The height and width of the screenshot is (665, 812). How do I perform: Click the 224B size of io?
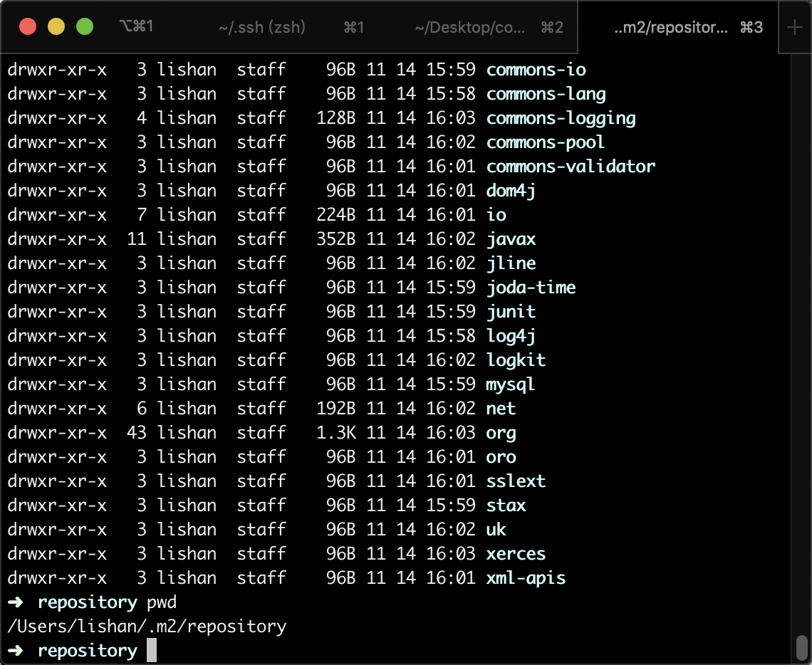pyautogui.click(x=336, y=215)
